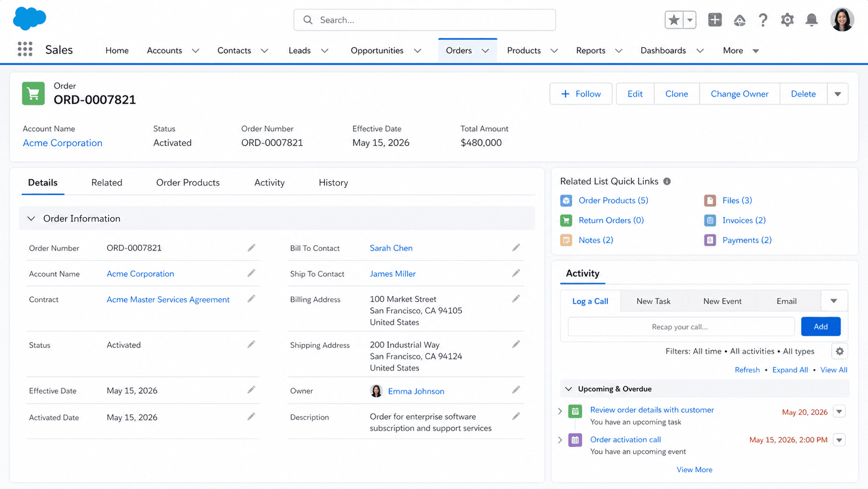Click the Edit record button
Viewport: 868px width, 489px height.
tap(635, 94)
